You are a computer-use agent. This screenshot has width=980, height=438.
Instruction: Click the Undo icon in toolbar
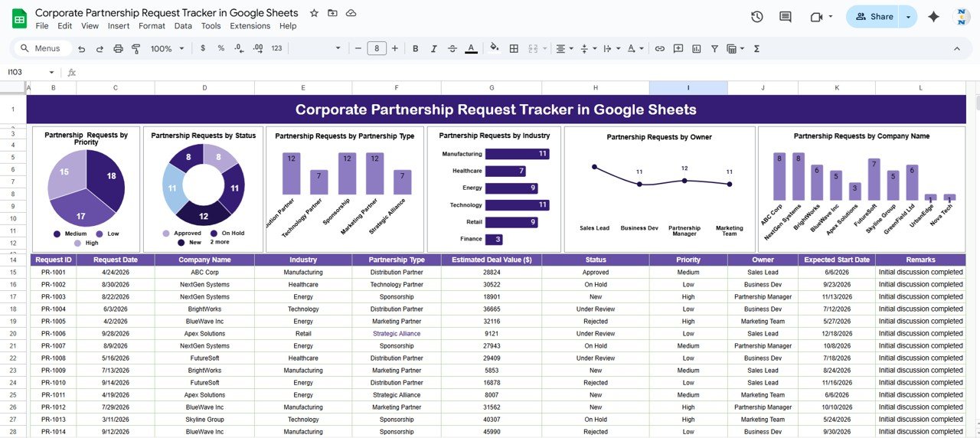point(81,48)
